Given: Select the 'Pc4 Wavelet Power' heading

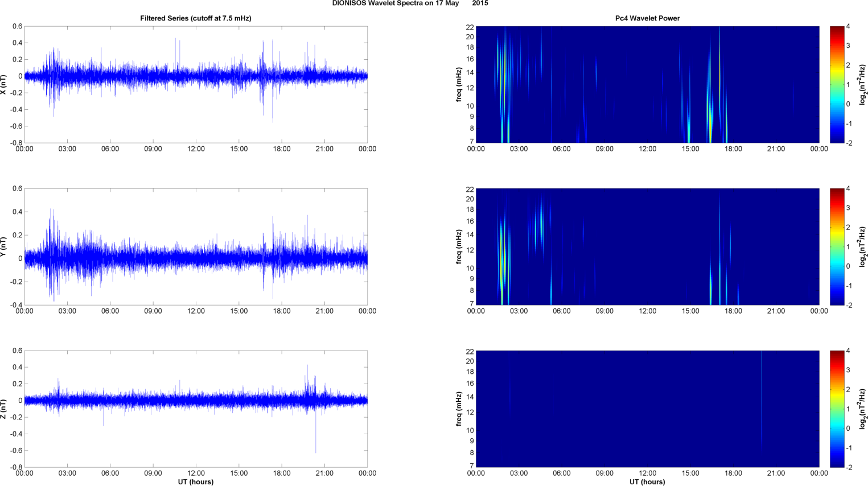Looking at the screenshot, I should [647, 18].
